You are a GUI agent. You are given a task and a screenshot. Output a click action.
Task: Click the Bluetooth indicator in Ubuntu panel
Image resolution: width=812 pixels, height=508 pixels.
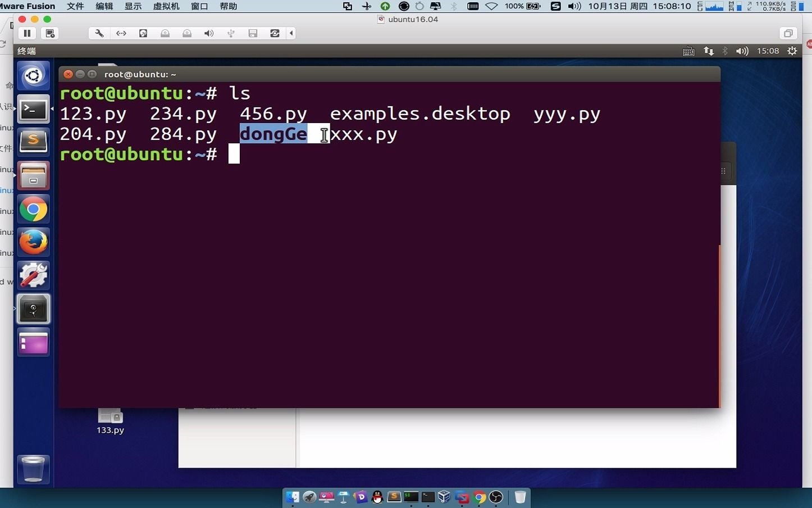pyautogui.click(x=725, y=51)
